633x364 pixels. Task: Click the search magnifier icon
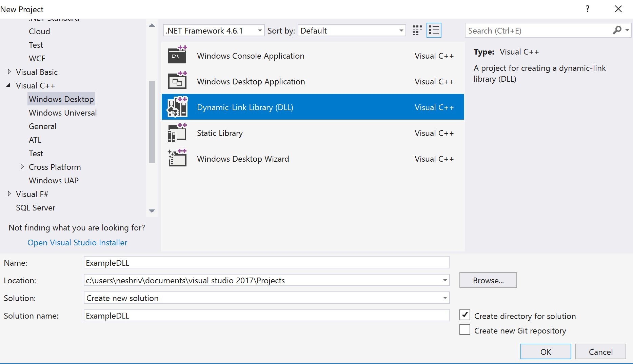[617, 31]
